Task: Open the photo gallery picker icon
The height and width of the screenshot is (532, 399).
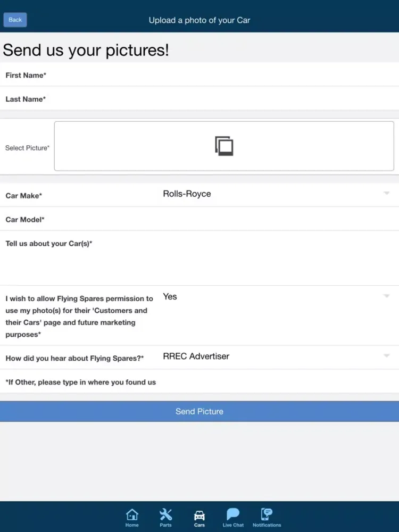Action: coord(224,146)
